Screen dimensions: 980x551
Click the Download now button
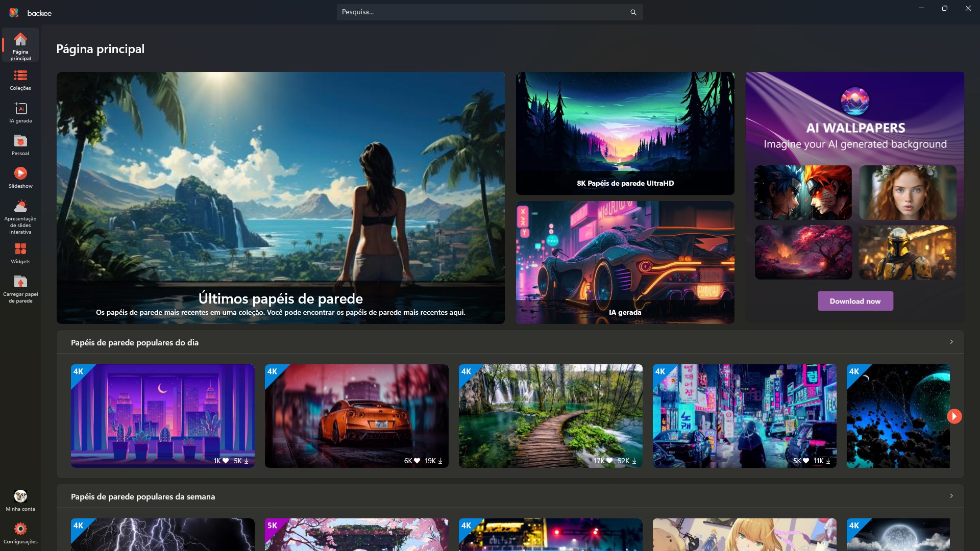(x=855, y=301)
